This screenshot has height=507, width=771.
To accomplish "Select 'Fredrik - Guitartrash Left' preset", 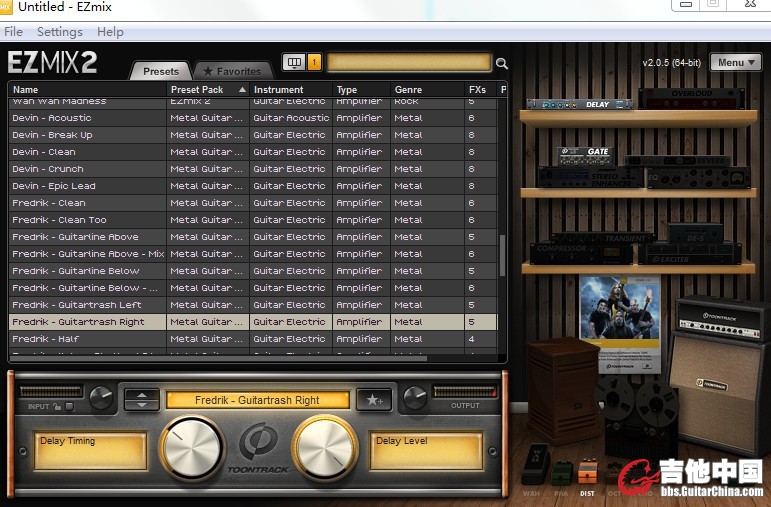I will pyautogui.click(x=253, y=305).
